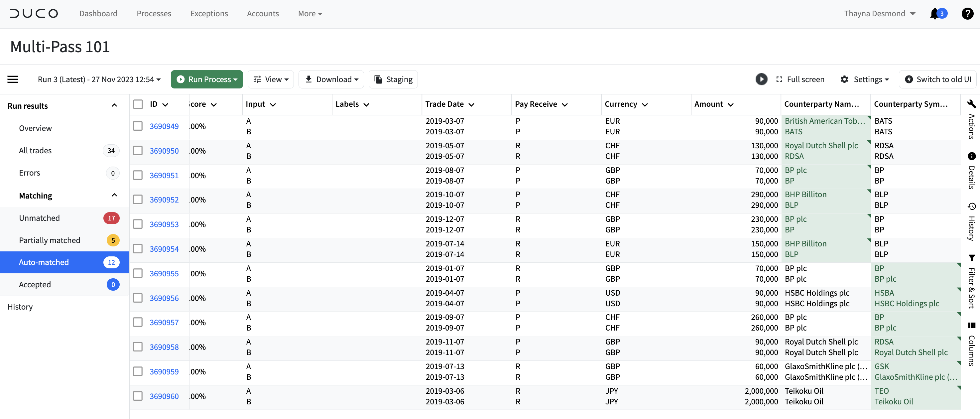Check the row 3690952 checkbox
The height and width of the screenshot is (419, 980).
click(138, 200)
